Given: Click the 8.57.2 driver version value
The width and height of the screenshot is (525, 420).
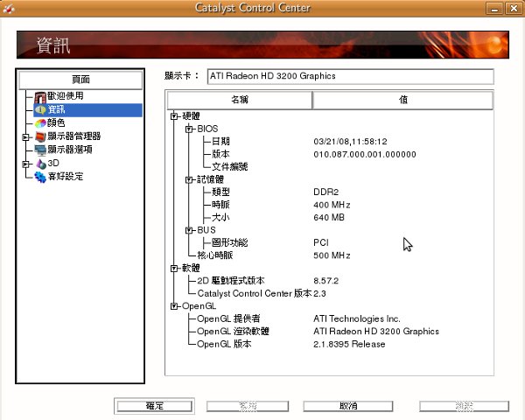Looking at the screenshot, I should [x=325, y=281].
